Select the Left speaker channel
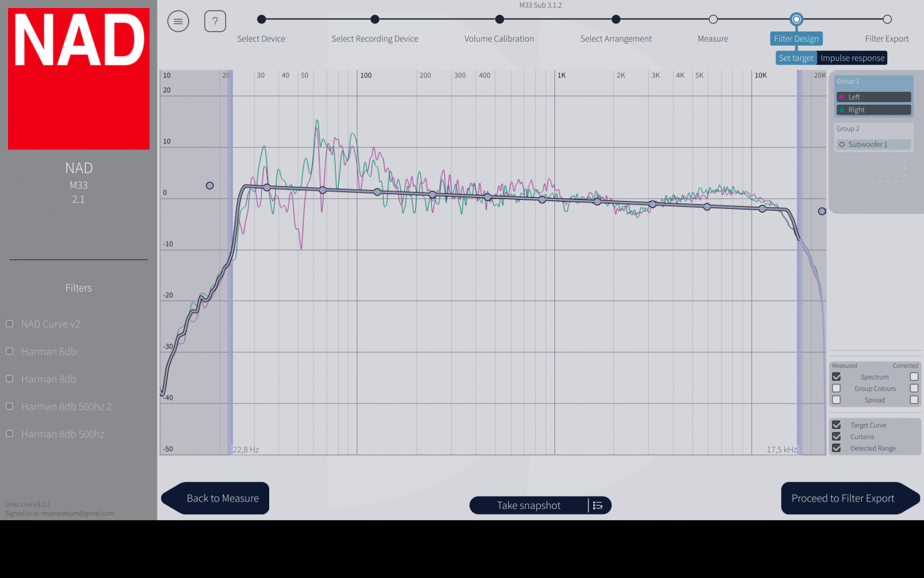Screen dimensions: 924x578 click(873, 97)
